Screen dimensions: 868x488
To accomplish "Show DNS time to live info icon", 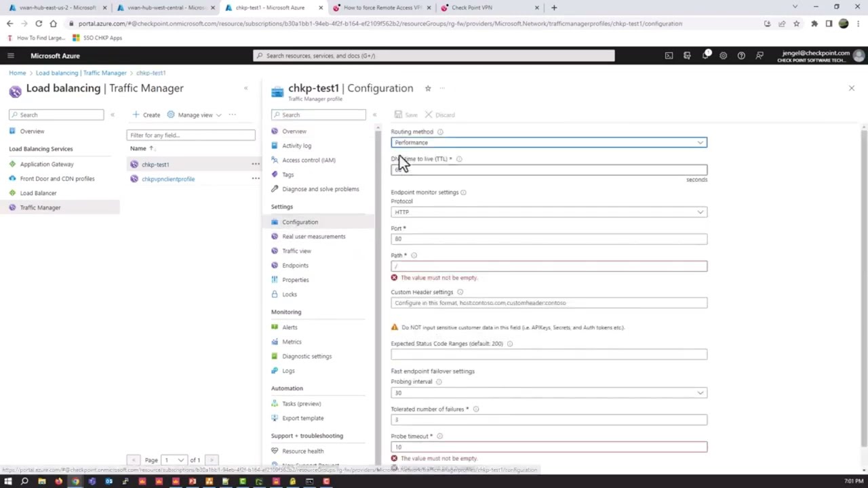I will [459, 159].
